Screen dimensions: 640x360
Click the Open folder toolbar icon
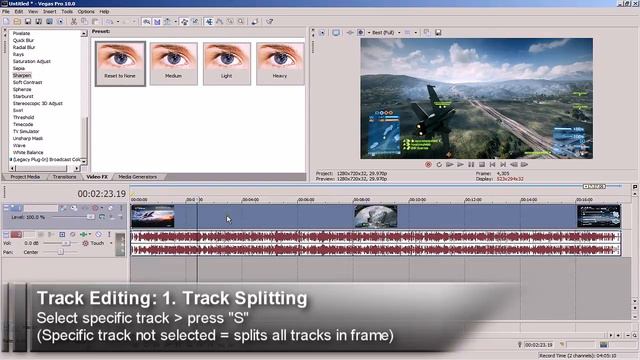point(17,21)
